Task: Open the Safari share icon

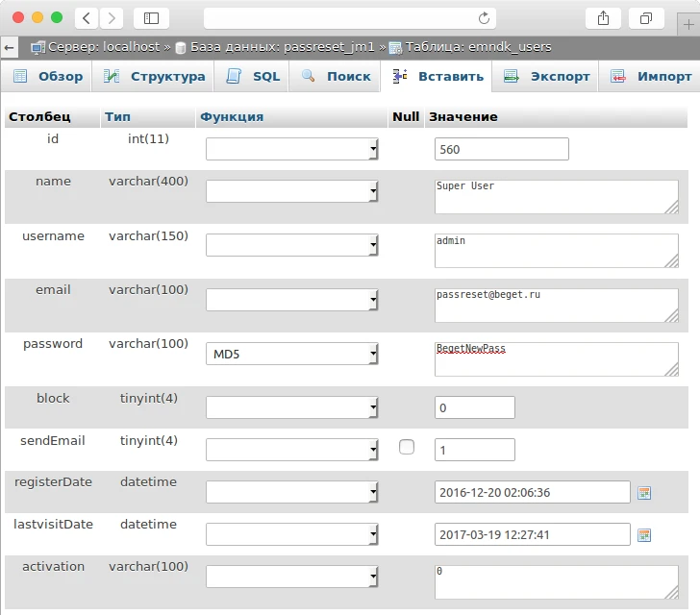Action: [x=603, y=18]
